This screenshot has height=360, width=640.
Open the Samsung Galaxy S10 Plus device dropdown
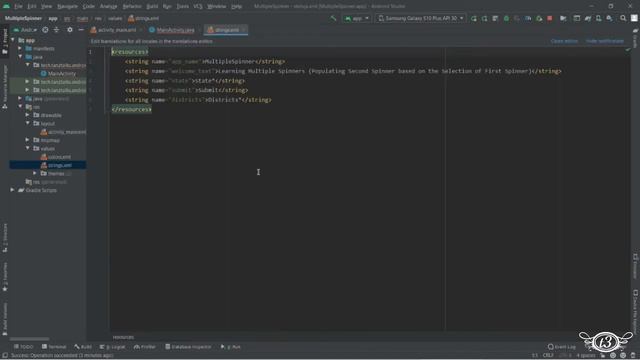pos(420,18)
